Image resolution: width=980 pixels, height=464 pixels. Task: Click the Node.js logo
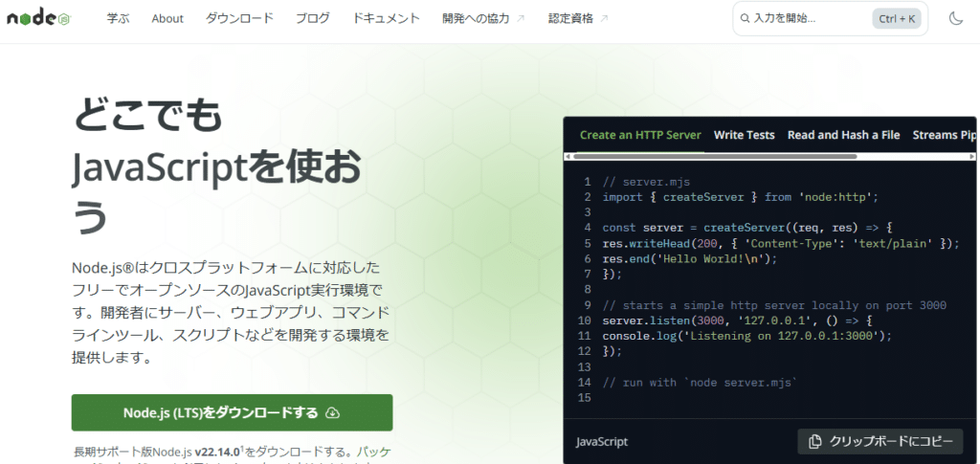point(38,19)
